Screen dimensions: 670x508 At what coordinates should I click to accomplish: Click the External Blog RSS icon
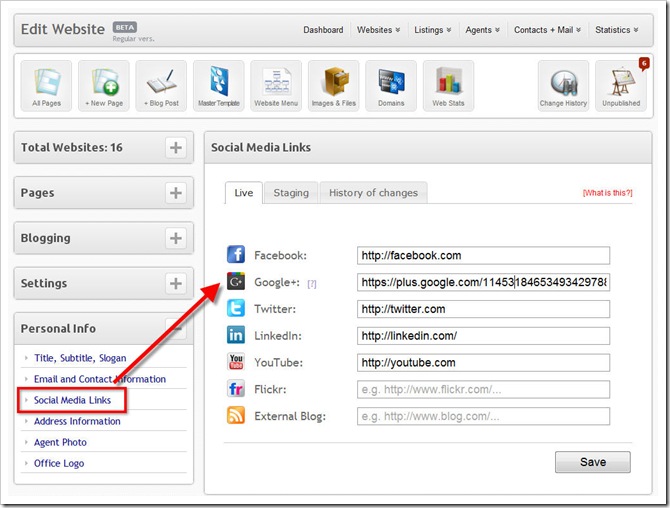236,415
